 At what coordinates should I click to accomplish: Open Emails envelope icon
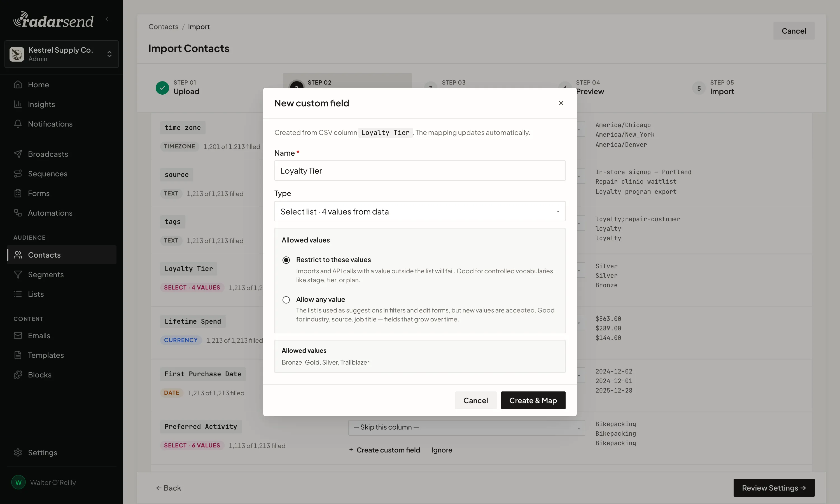18,335
